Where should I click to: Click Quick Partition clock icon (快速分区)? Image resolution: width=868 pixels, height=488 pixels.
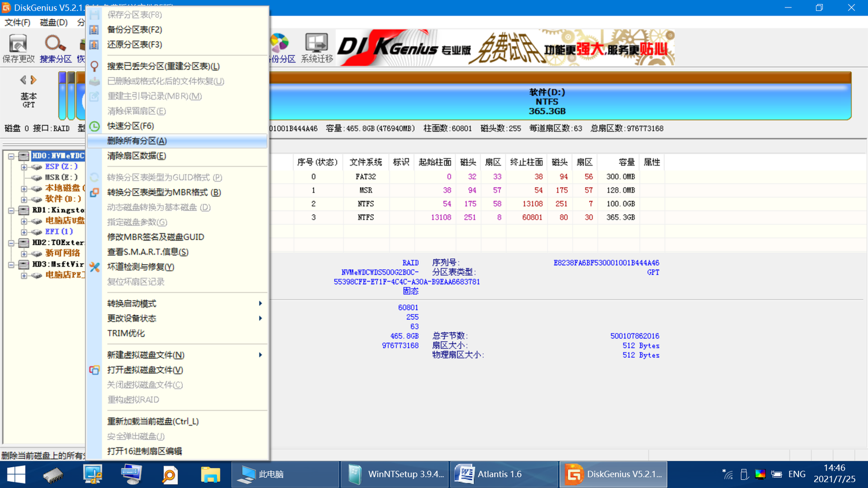pos(94,126)
